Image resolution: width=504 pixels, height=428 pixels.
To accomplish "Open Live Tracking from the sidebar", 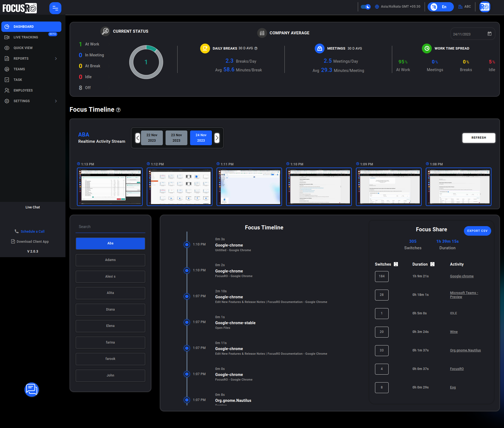I will pyautogui.click(x=26, y=37).
